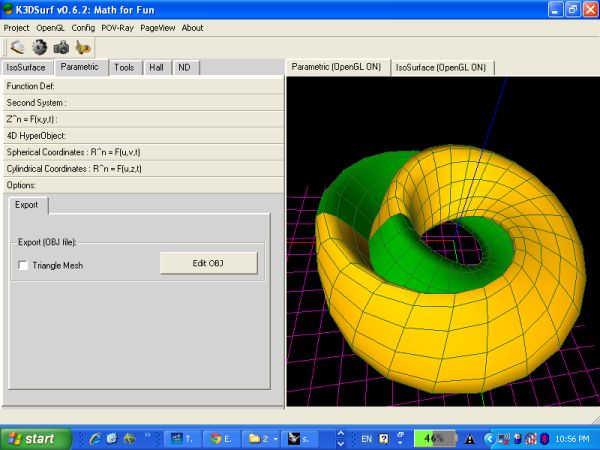
Task: Select the Export tab
Action: [x=26, y=205]
